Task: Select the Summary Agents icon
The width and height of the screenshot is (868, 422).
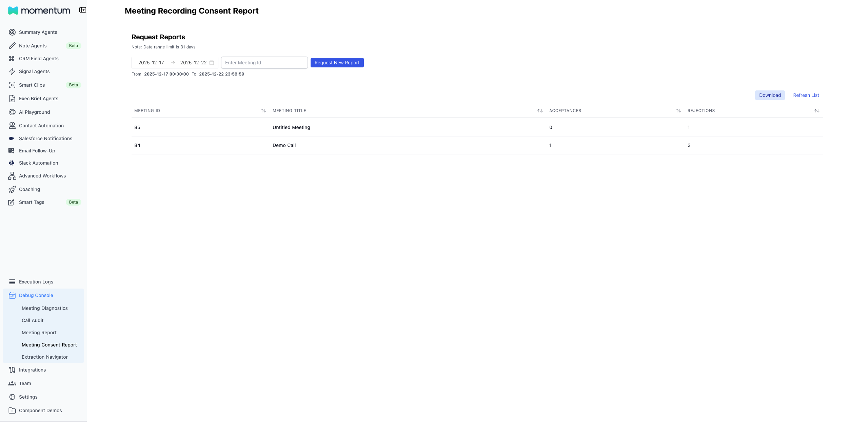Action: click(12, 32)
